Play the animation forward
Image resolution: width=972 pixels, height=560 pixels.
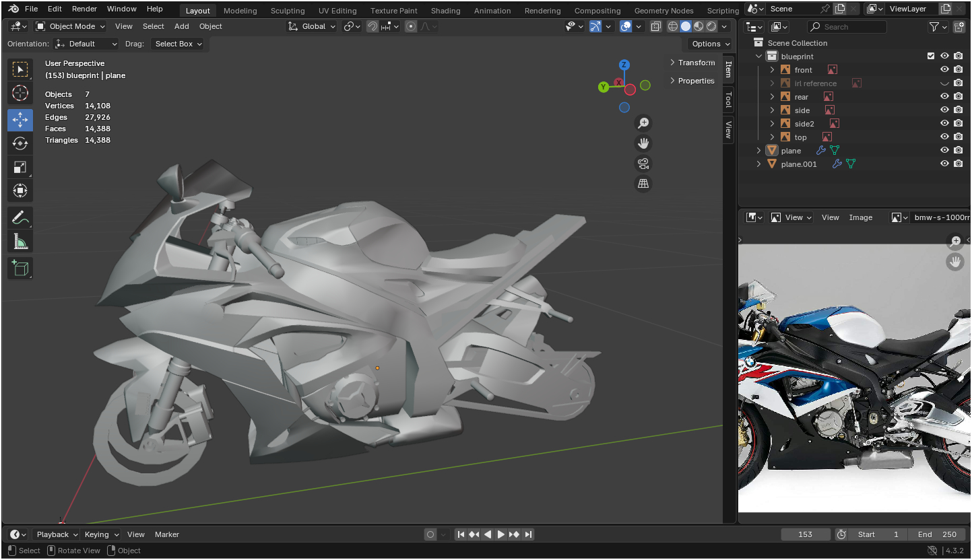(x=501, y=534)
